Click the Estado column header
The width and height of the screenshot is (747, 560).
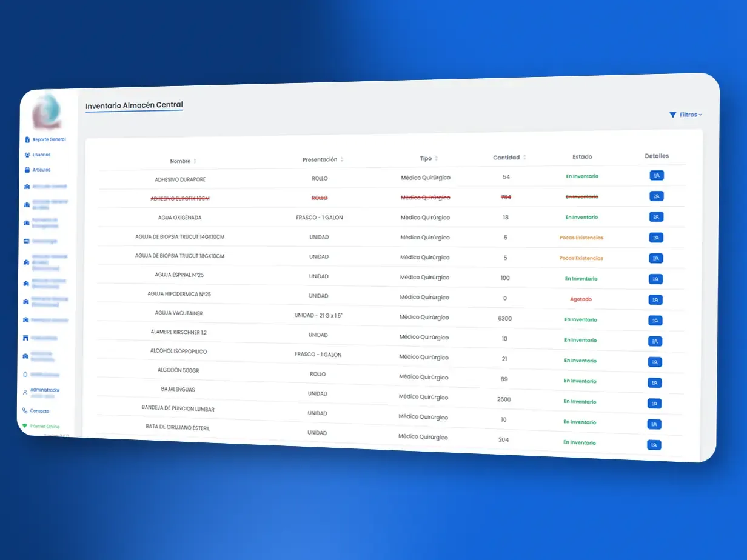pos(582,156)
